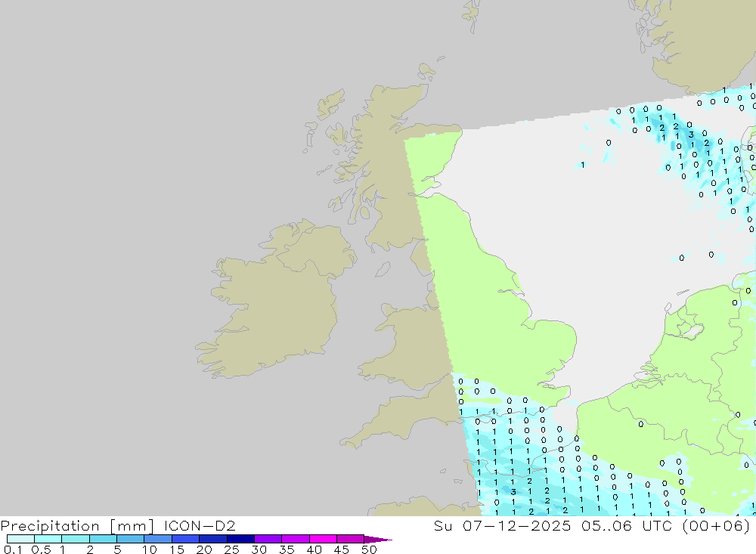Viewport: 756px width, 554px height.
Task: Click the legend value '45'
Action: coord(342,549)
